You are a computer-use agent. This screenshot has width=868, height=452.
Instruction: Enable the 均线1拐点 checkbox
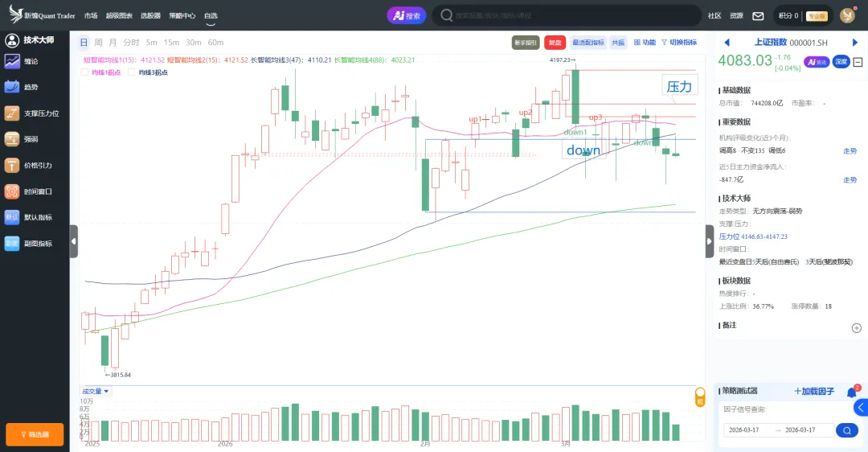coord(85,72)
